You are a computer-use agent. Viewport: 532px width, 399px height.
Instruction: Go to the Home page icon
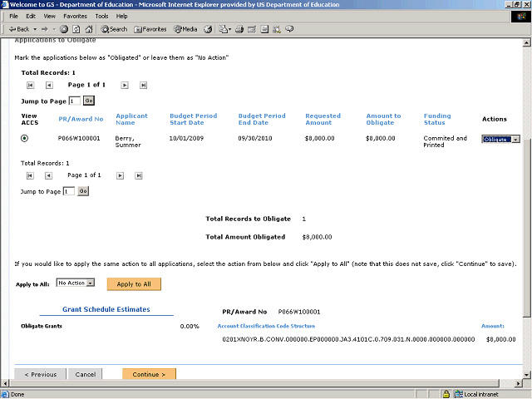pyautogui.click(x=89, y=29)
